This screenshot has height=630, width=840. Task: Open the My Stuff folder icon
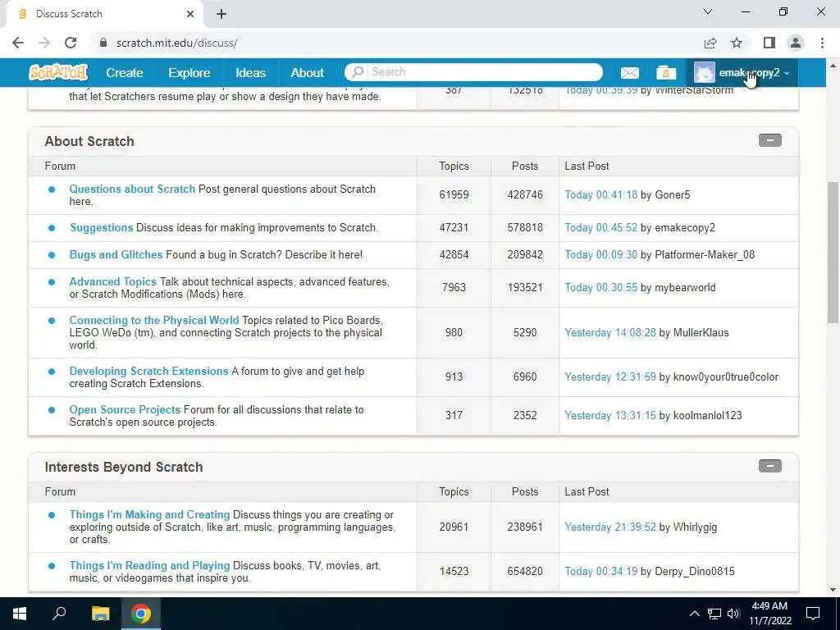[666, 73]
